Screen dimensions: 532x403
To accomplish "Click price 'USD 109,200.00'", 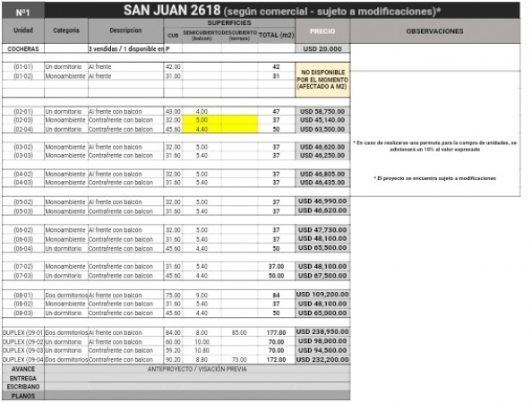I will [322, 295].
